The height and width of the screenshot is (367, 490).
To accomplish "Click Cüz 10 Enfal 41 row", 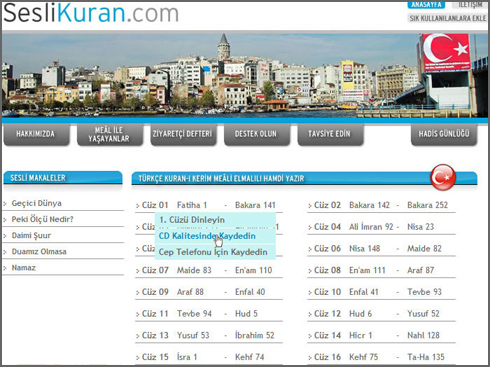I will [381, 292].
